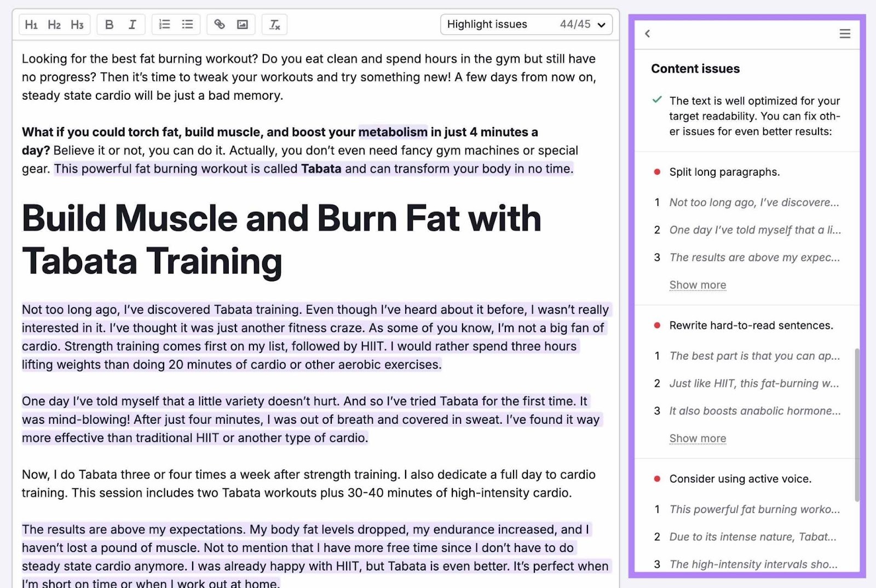This screenshot has width=876, height=588.
Task: Open first active voice suggestion
Action: tap(754, 509)
